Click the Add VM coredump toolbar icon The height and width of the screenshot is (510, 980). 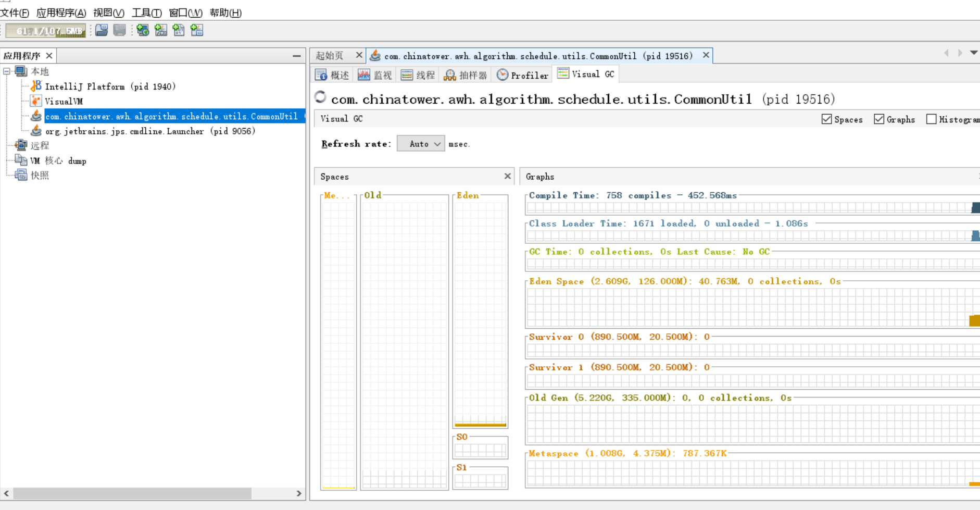point(179,30)
